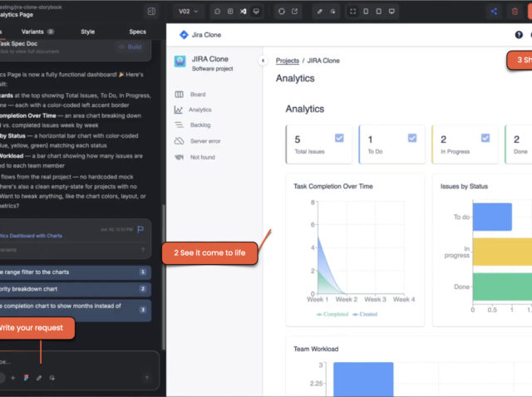Screen dimensions: 532x397
Task: Toggle the Created legend series
Action: (x=365, y=314)
